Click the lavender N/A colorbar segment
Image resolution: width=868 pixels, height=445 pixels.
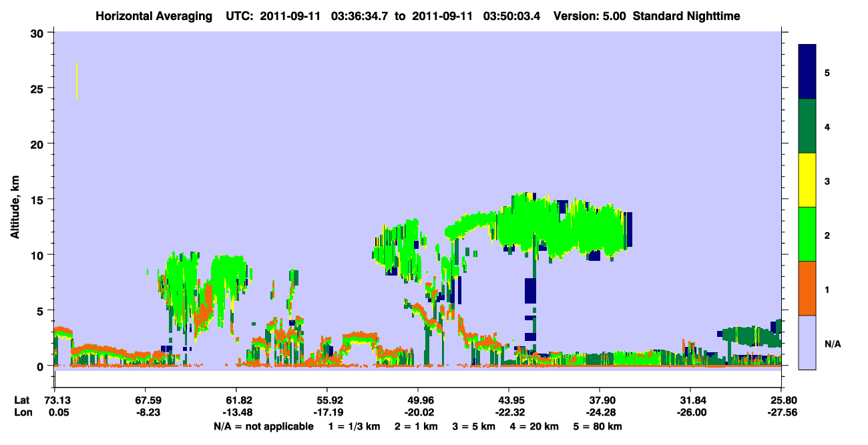(x=807, y=342)
